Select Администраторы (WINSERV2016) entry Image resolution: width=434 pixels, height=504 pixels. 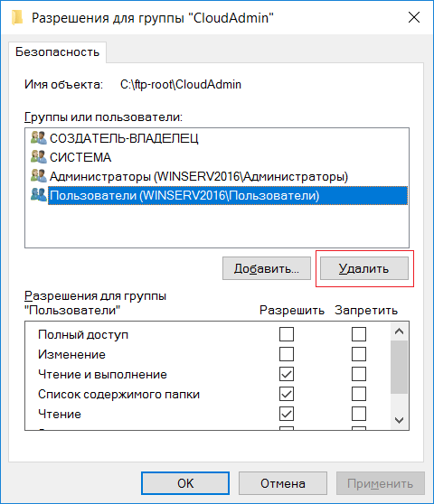coord(199,176)
